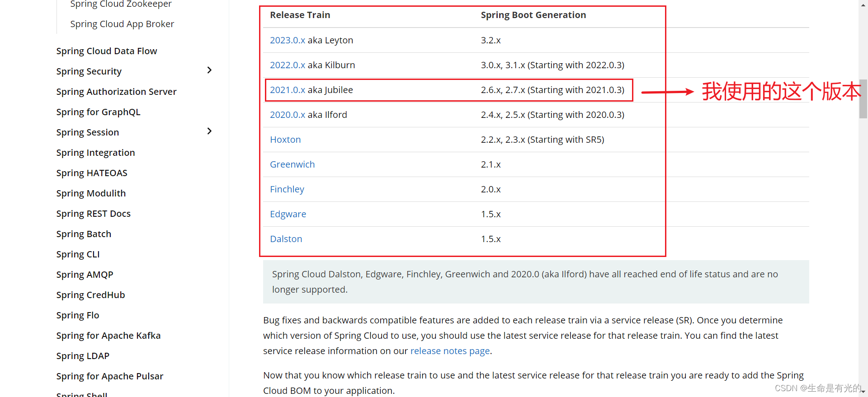The image size is (868, 397).
Task: Open the 2022.0.x Kilburn release link
Action: click(288, 65)
